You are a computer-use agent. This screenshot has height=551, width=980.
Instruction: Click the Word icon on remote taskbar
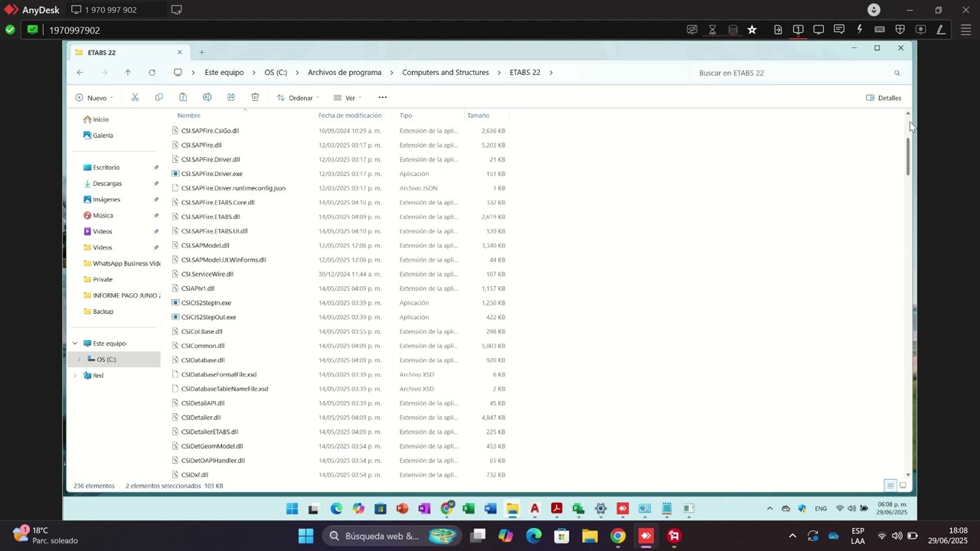point(491,508)
